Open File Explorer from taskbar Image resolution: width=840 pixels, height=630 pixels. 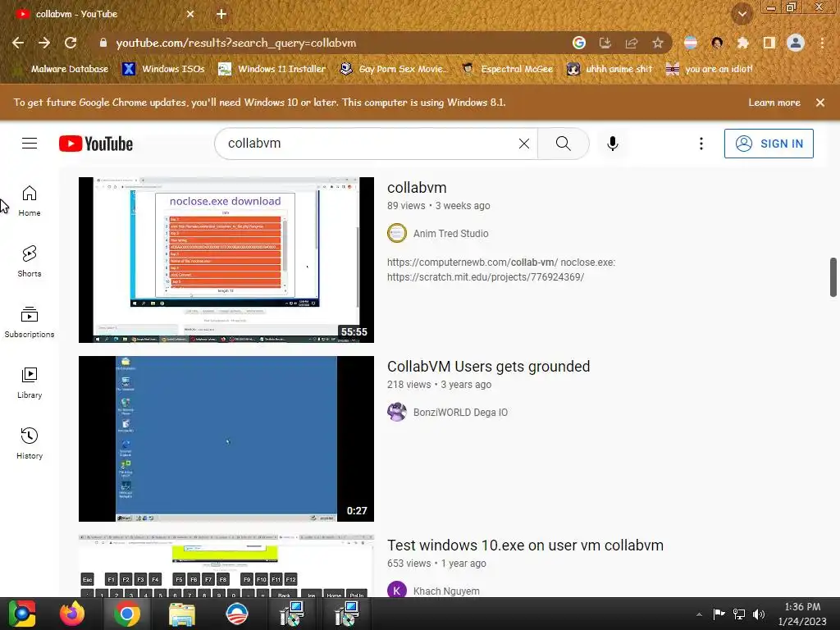[182, 614]
